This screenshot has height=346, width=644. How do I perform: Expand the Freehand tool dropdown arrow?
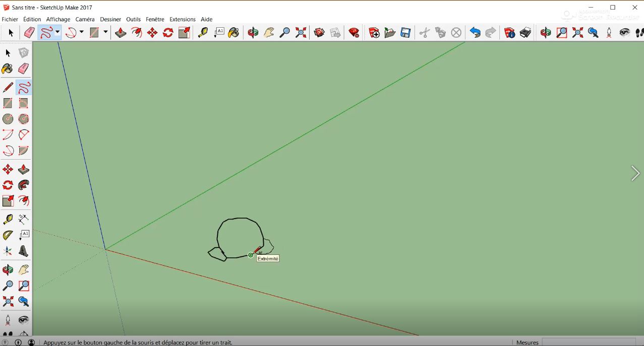(x=57, y=32)
